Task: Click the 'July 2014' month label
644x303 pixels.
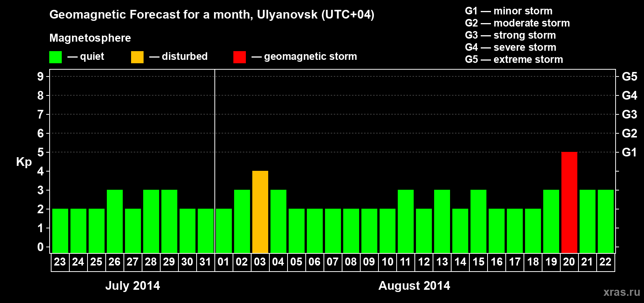Action: pyautogui.click(x=133, y=286)
